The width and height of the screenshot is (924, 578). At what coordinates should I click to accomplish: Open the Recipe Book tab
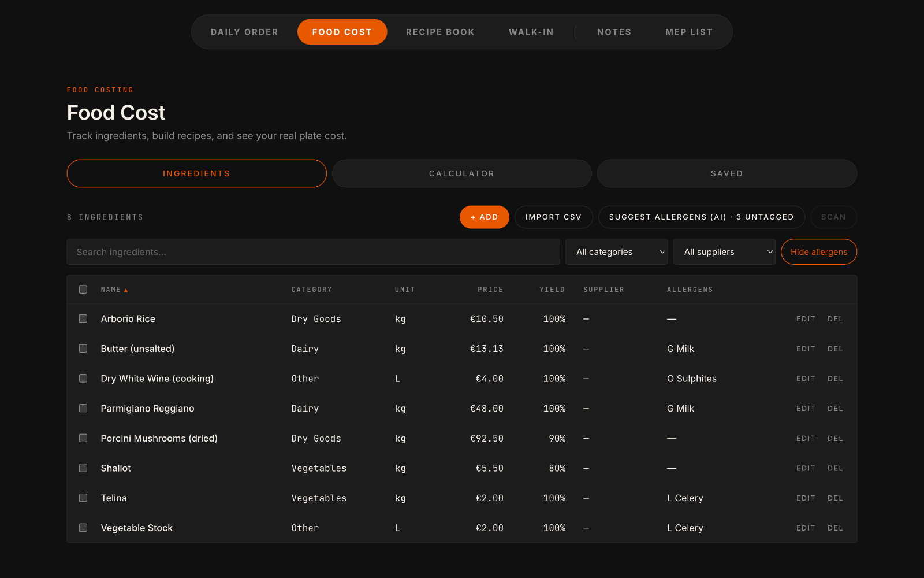click(440, 32)
